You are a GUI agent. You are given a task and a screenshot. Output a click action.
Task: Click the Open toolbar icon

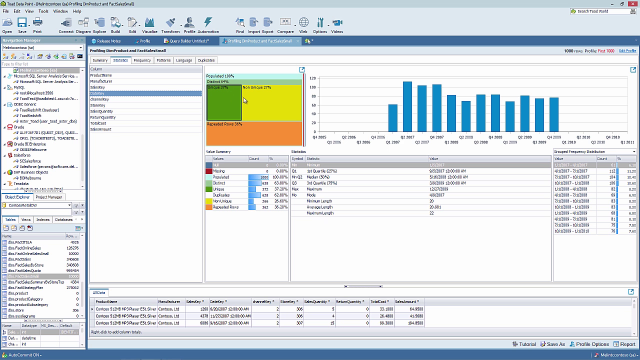click(7, 25)
